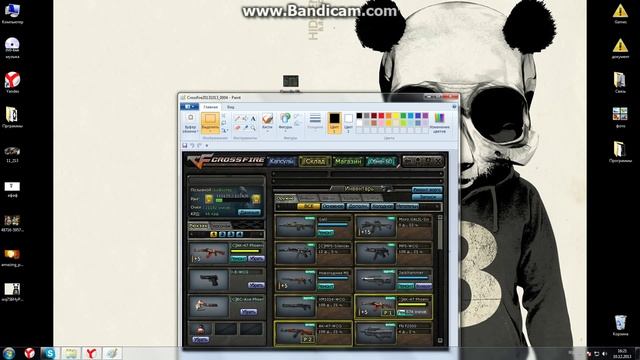Image resolution: width=640 pixels, height=360 pixels.
Task: Select the документ desktop icon
Action: 620,48
